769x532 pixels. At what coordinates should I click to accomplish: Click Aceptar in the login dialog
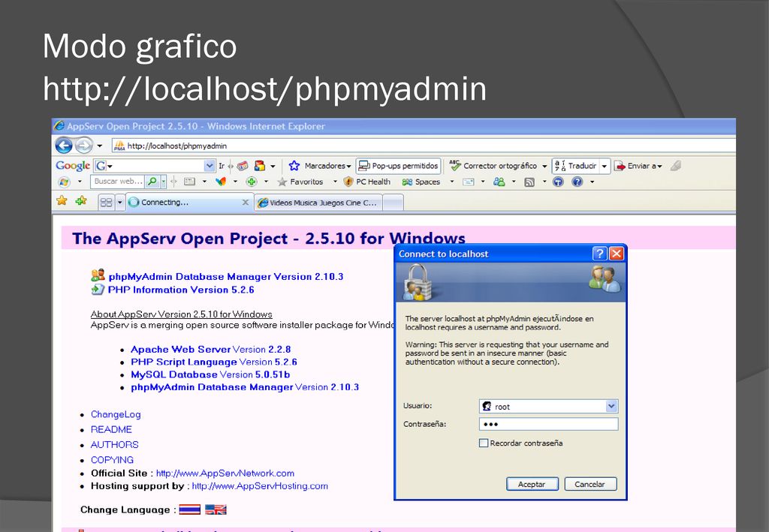(532, 484)
